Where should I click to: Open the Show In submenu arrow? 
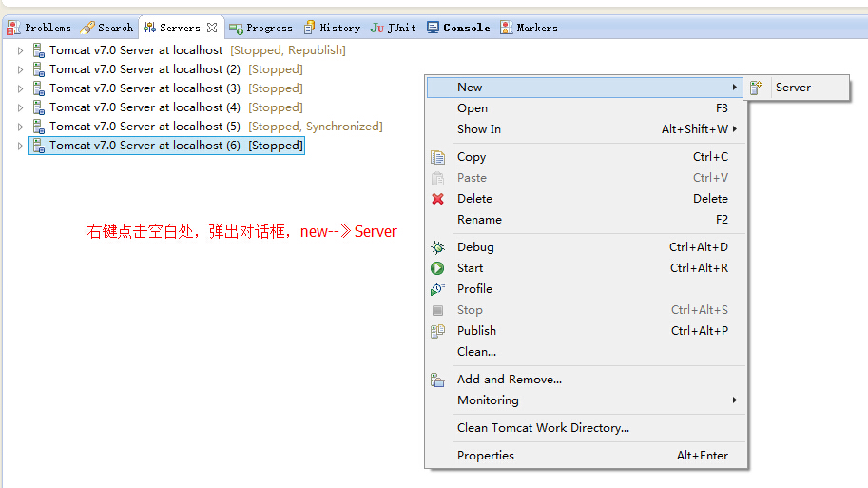point(735,128)
